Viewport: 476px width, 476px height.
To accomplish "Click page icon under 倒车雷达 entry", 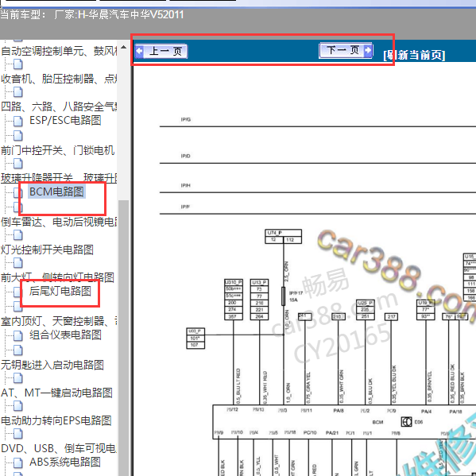I will [18, 235].
